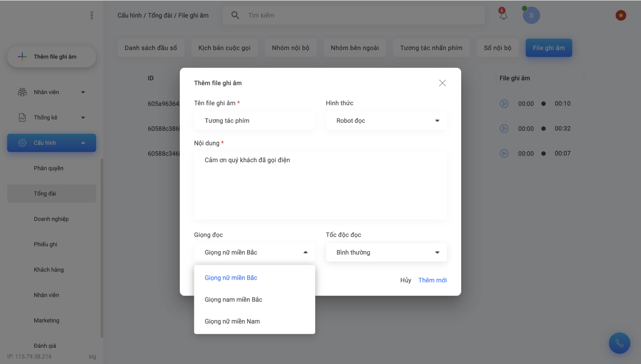Click the notification bell icon
Screen dimensions: 641x364
tap(503, 15)
